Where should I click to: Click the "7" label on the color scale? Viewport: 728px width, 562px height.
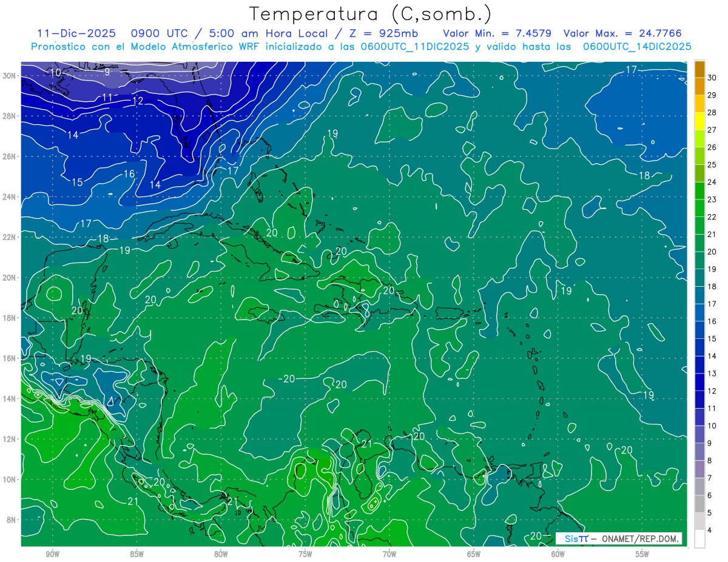point(711,478)
